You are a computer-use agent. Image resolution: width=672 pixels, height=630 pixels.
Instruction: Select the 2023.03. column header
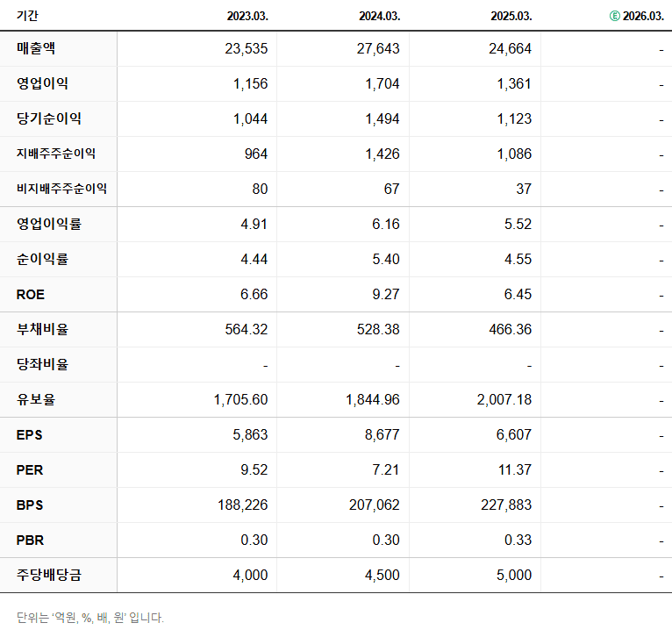pos(247,17)
